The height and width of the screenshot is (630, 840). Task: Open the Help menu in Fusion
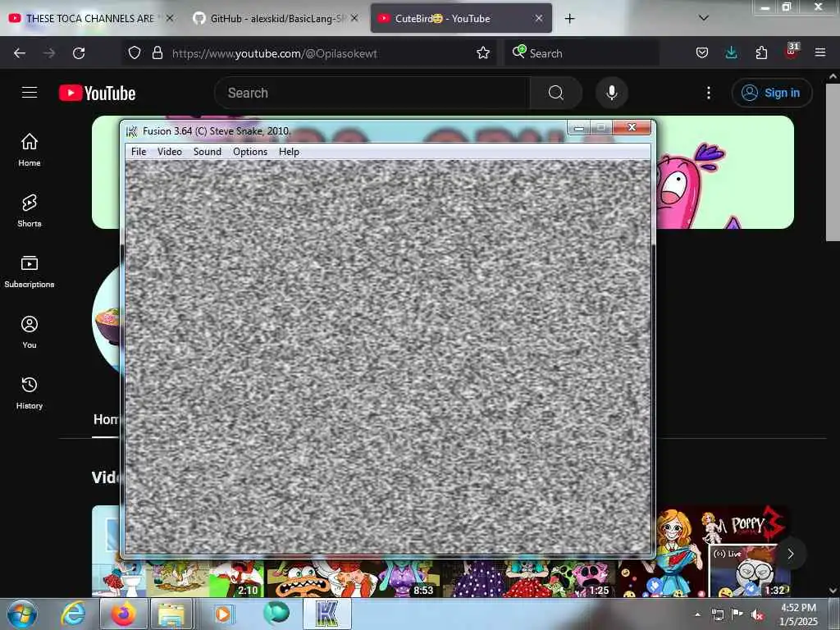[x=289, y=152]
